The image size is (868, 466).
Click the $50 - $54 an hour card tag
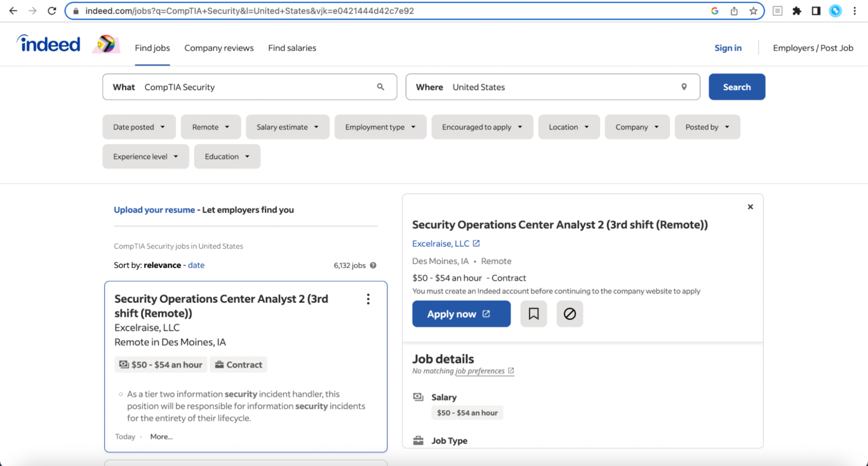pos(161,365)
